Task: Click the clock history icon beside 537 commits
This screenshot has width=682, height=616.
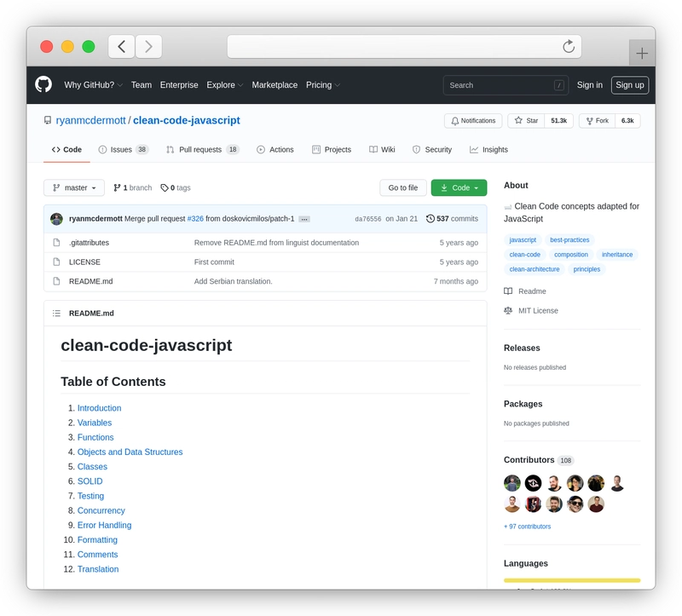Action: (x=431, y=219)
